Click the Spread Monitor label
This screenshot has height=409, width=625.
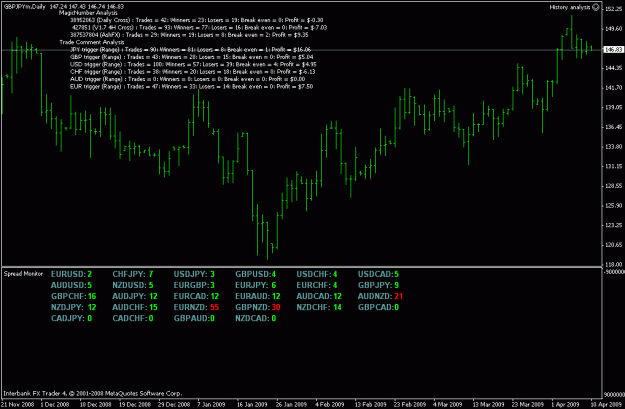[x=23, y=274]
